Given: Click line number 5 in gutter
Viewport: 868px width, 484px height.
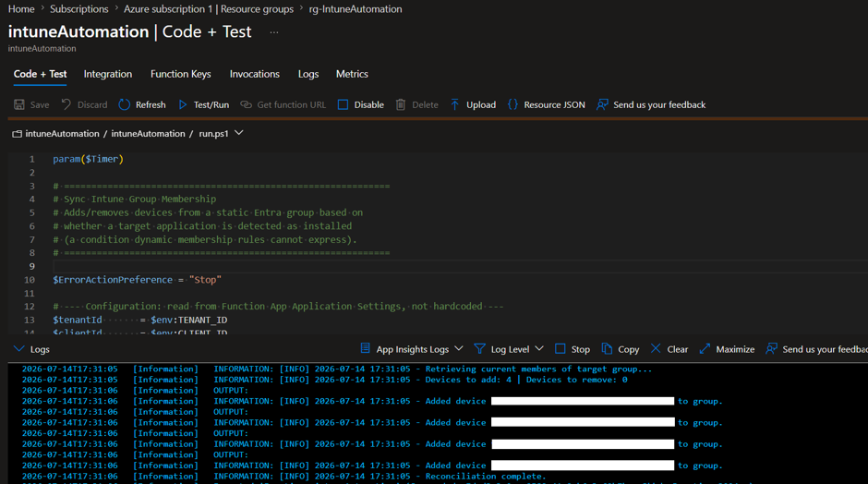Looking at the screenshot, I should (x=31, y=212).
